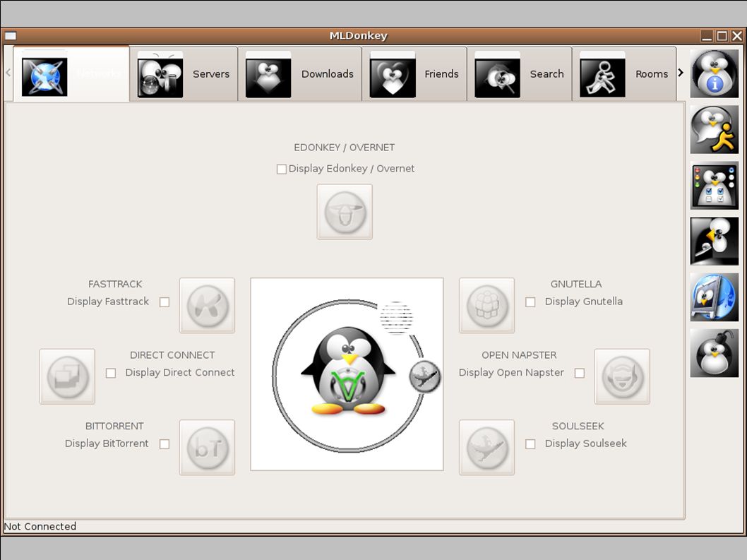Viewport: 747px width, 560px height.
Task: Switch to the Downloads tab
Action: coord(300,74)
